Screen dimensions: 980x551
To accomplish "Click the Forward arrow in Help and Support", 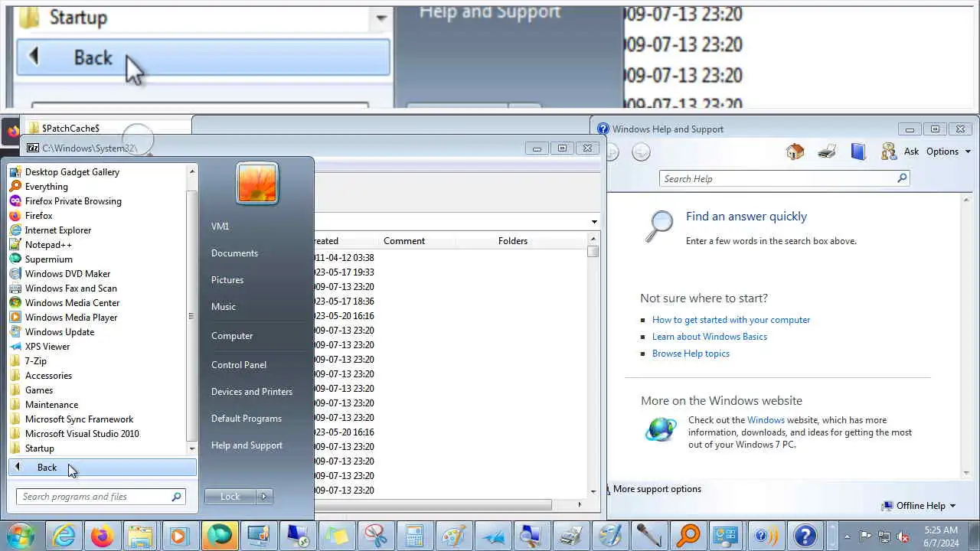I will (x=641, y=152).
